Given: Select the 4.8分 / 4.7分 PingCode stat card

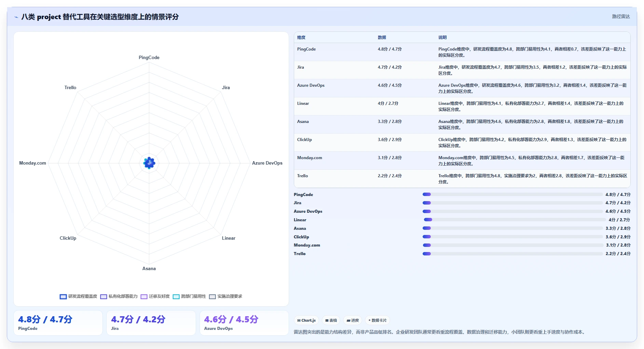Looking at the screenshot, I should (58, 323).
